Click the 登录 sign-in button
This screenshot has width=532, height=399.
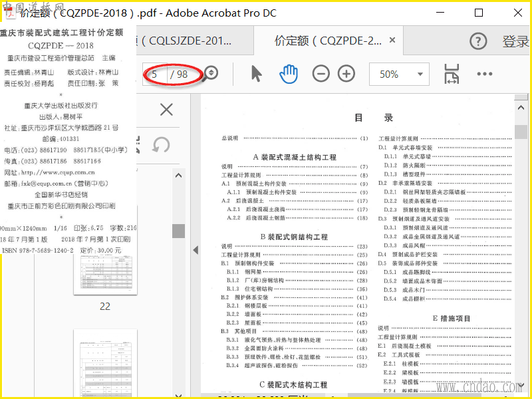coord(516,41)
